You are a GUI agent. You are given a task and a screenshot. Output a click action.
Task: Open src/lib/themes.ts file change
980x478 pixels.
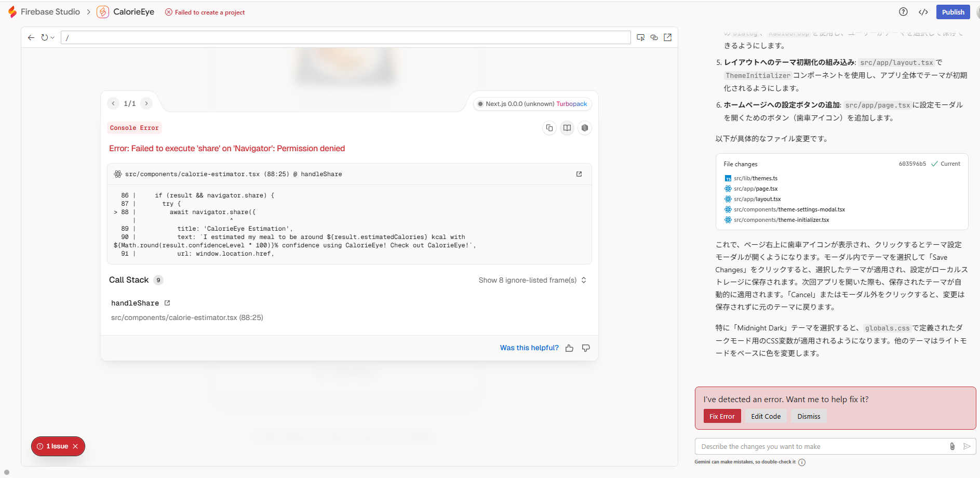[x=755, y=178]
